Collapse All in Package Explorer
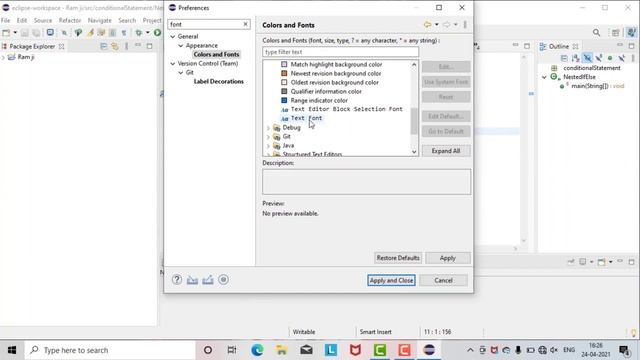 tap(104, 47)
